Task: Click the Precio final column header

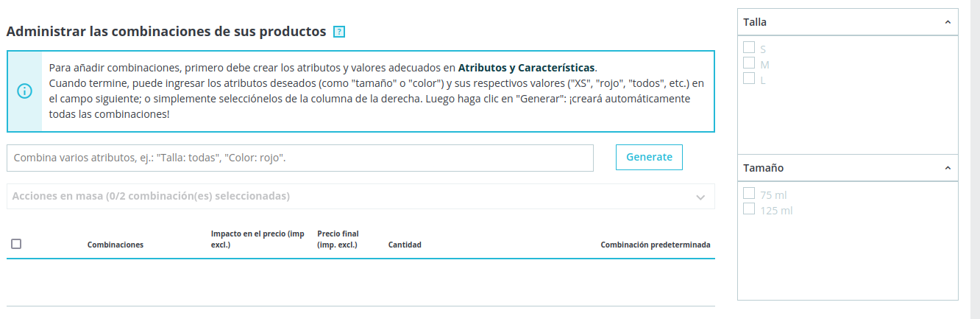Action: [x=338, y=239]
